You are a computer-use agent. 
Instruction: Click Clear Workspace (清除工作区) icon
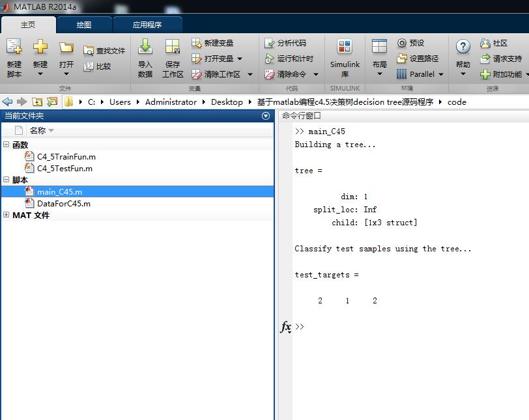(196, 74)
